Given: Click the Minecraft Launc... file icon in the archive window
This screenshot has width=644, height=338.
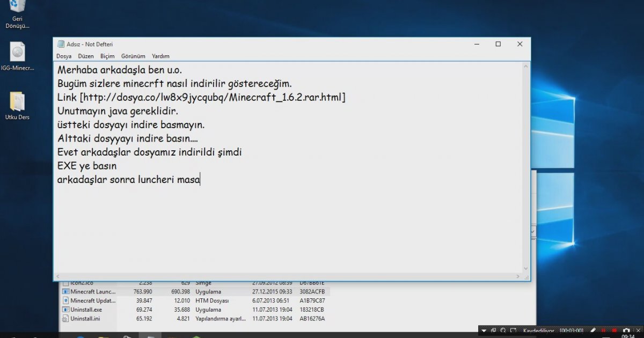Looking at the screenshot, I should click(66, 291).
